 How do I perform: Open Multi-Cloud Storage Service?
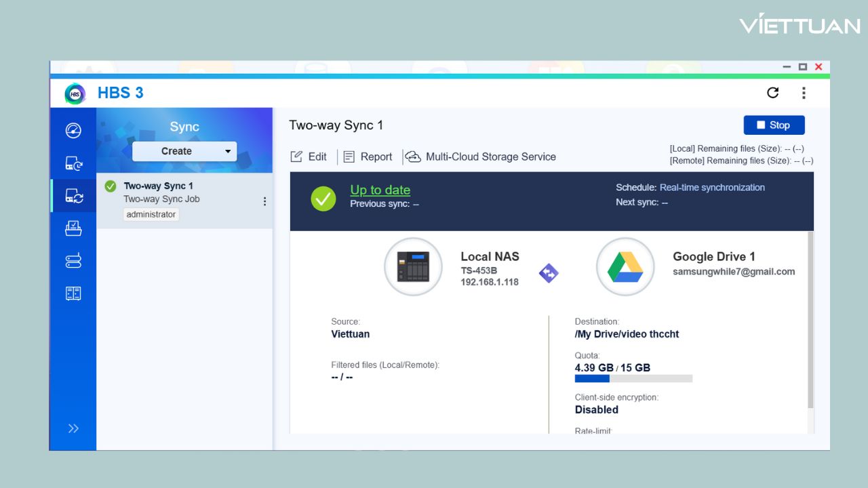[481, 157]
